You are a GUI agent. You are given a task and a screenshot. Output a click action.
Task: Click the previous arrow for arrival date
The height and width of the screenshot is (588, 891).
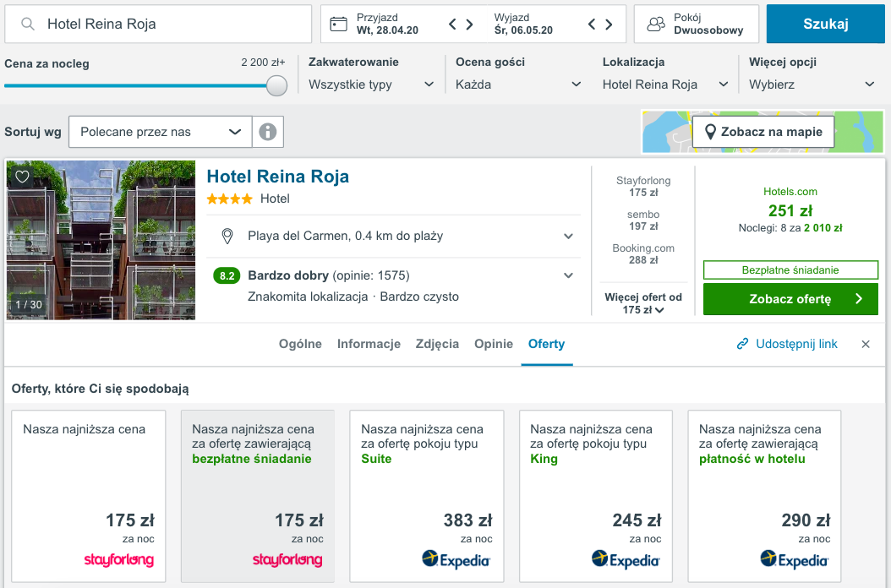(452, 24)
